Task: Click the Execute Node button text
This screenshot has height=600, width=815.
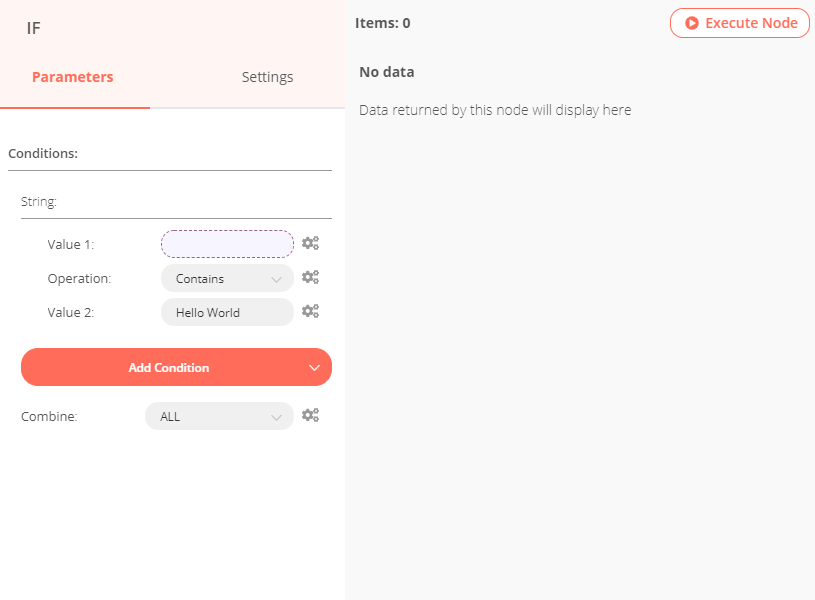Action: 751,23
